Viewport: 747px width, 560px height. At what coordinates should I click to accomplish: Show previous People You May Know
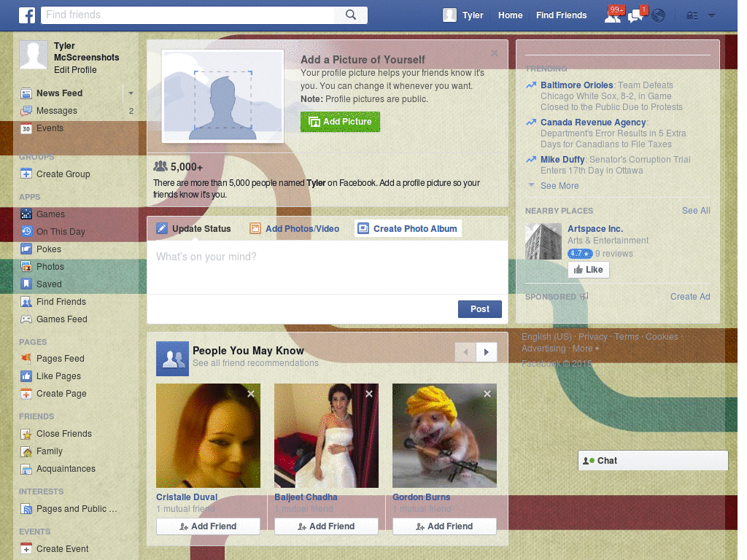click(x=465, y=352)
